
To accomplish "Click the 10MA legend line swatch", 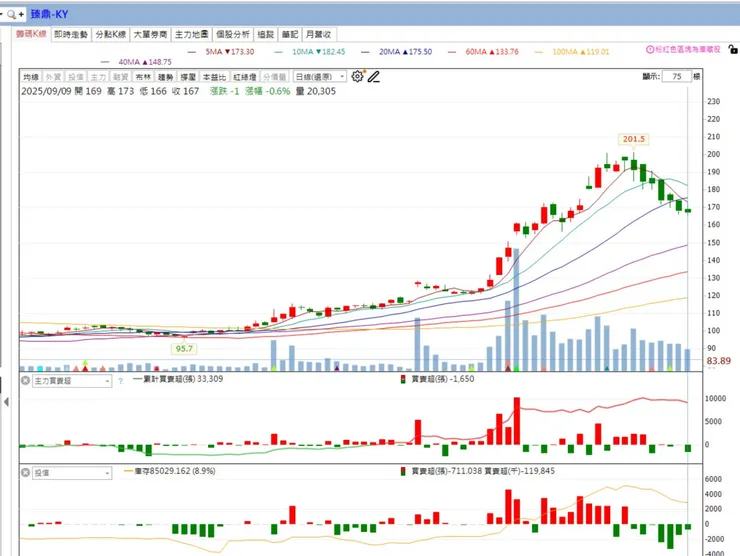I will [x=278, y=52].
